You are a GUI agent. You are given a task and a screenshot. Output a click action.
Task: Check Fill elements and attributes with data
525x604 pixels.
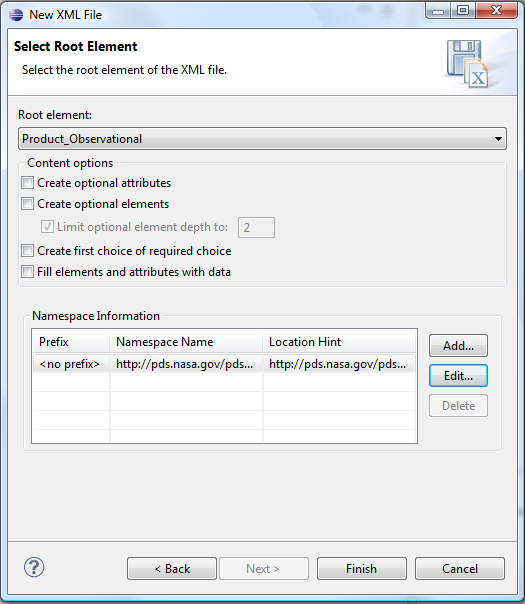tap(27, 272)
